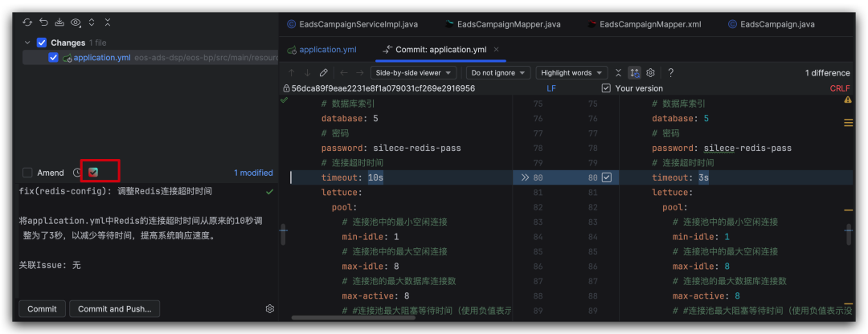Screen dimensions: 868x334
Task: Click the revision hash 56dca89f text
Action: pyautogui.click(x=383, y=88)
